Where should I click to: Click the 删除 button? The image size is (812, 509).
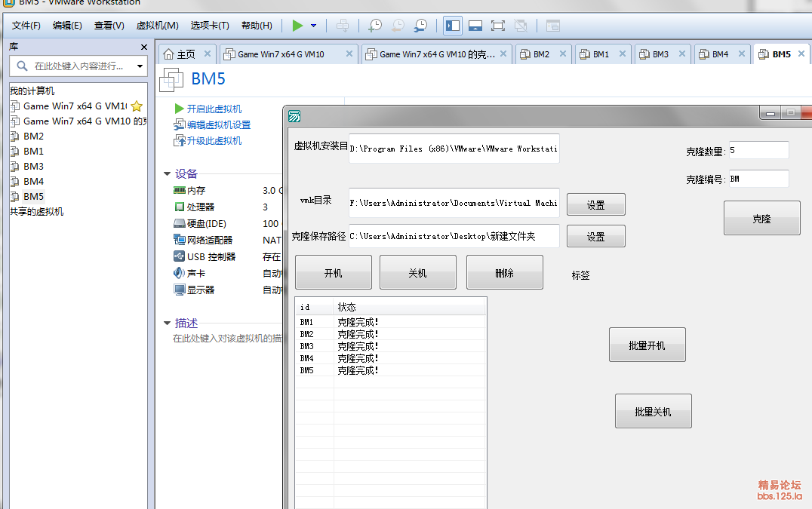505,273
